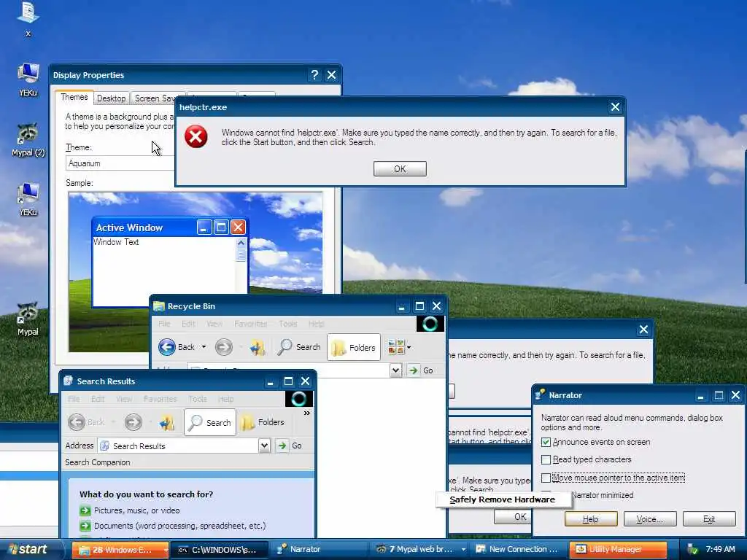Screen dimensions: 747x560
Task: Click green arrow beside Pictures, music, or video
Action: point(85,510)
